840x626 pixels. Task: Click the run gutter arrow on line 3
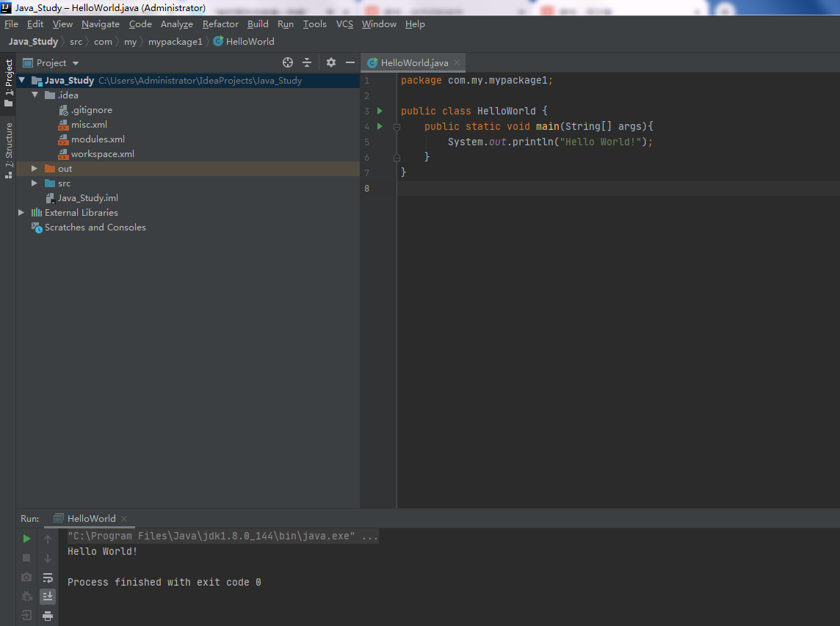click(x=380, y=111)
